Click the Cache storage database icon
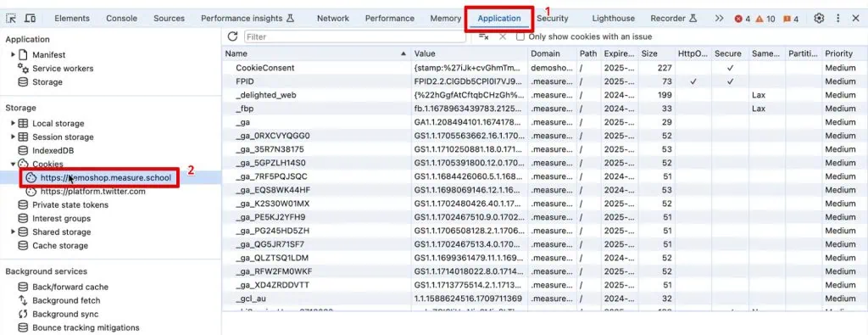The width and height of the screenshot is (868, 335). click(x=23, y=245)
